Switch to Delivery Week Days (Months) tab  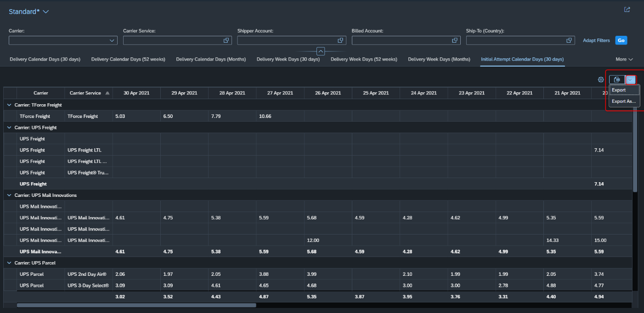[439, 59]
